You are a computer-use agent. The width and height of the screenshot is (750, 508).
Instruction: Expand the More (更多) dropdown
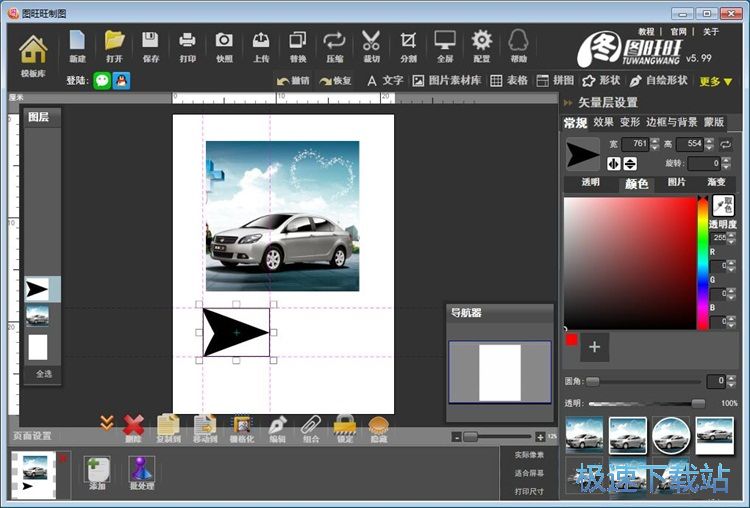(716, 81)
